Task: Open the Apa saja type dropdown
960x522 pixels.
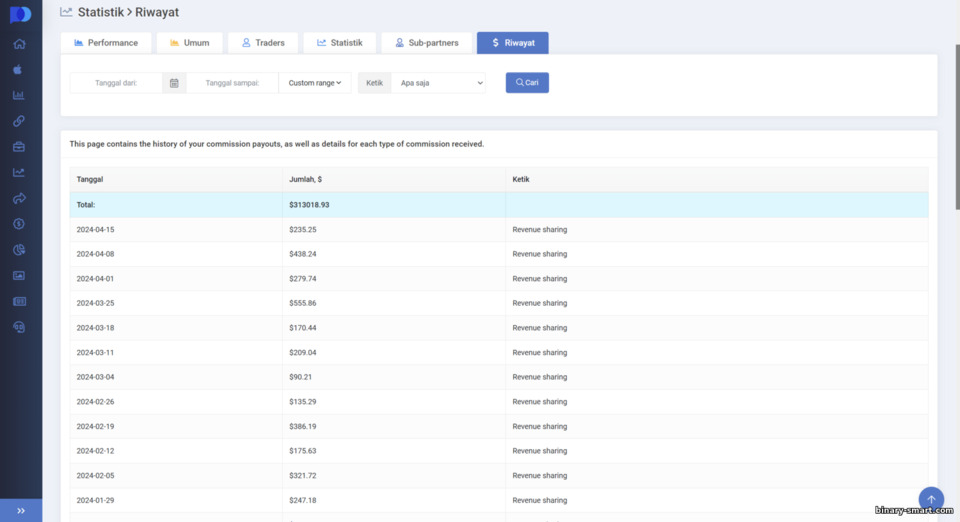Action: [438, 83]
